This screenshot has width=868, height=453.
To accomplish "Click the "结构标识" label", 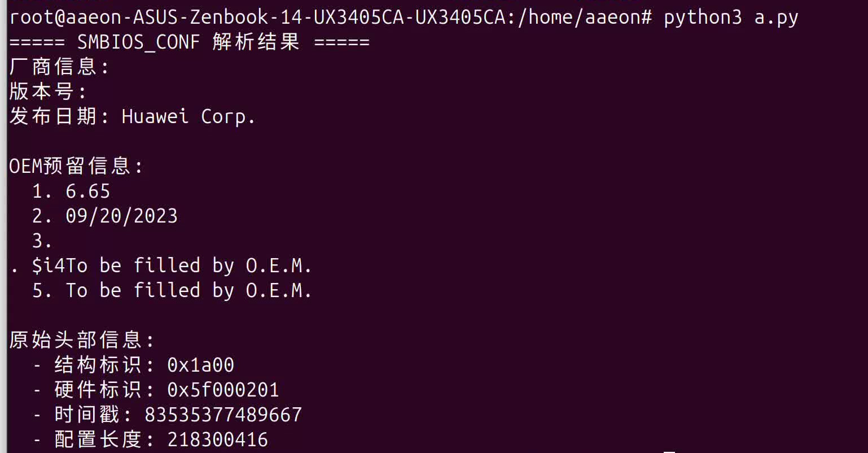I will [x=98, y=365].
